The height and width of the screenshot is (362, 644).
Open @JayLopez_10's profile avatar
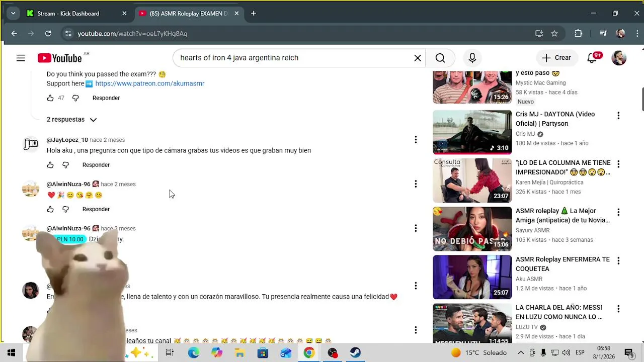coord(30,145)
